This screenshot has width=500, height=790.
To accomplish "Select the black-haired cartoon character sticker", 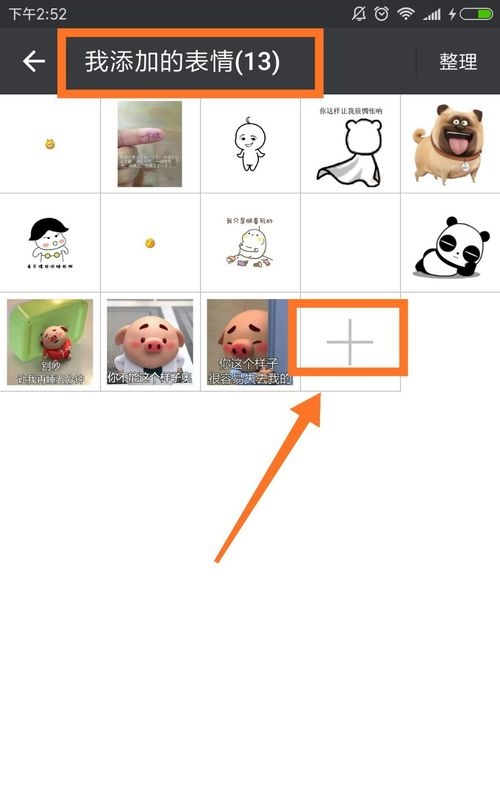I will [49, 243].
